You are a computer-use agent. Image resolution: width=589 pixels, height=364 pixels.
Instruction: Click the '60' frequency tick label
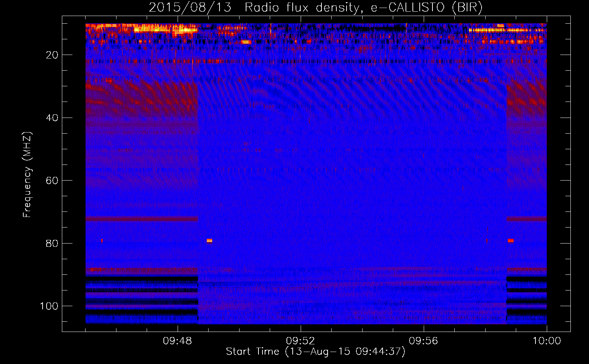tap(52, 181)
